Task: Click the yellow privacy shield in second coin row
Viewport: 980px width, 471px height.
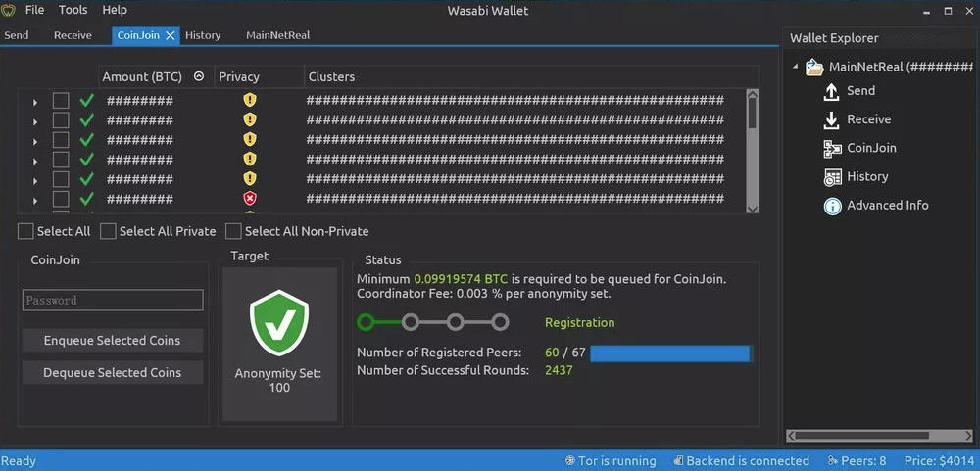Action: [250, 119]
